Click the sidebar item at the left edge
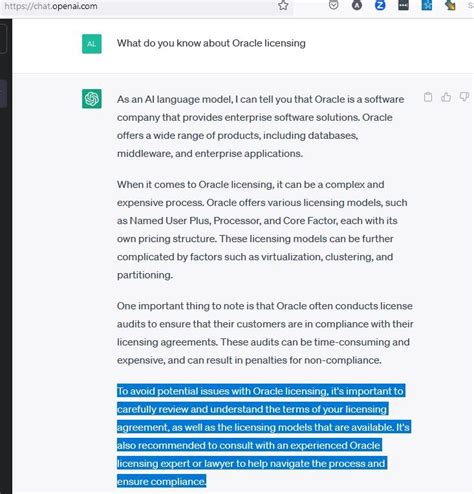The image size is (474, 494). pyautogui.click(x=3, y=94)
